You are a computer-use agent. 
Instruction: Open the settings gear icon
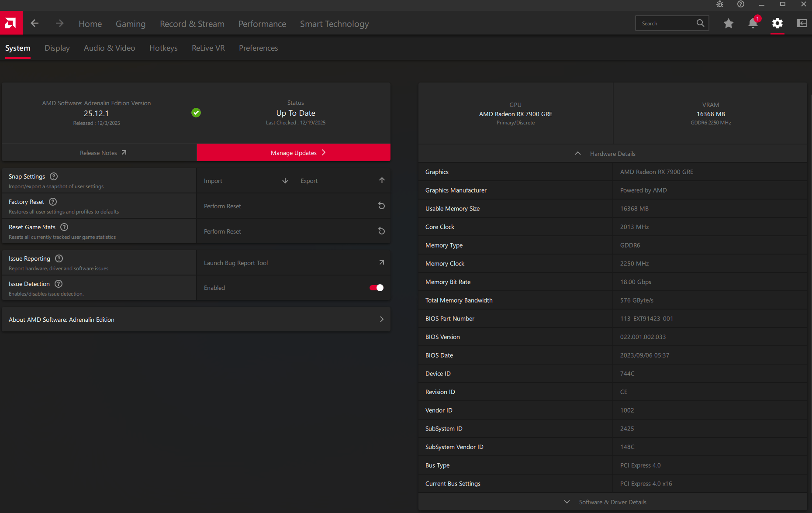(x=777, y=23)
